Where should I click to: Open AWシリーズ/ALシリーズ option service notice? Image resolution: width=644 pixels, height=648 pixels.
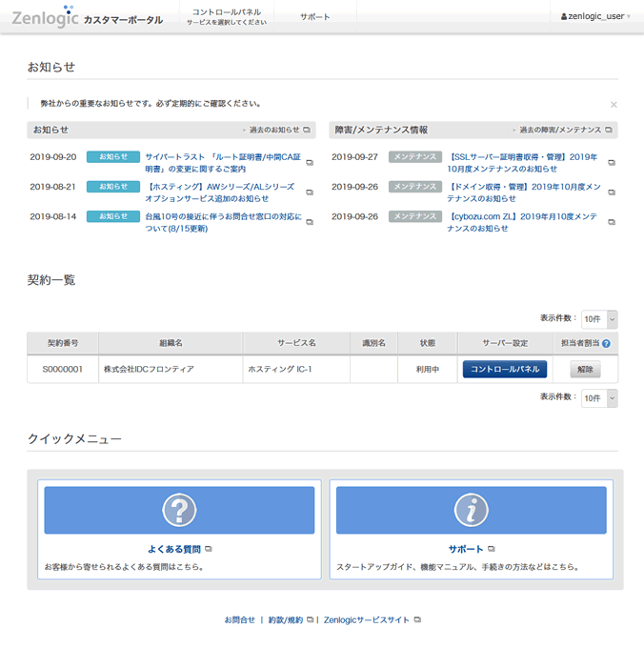pos(220,192)
